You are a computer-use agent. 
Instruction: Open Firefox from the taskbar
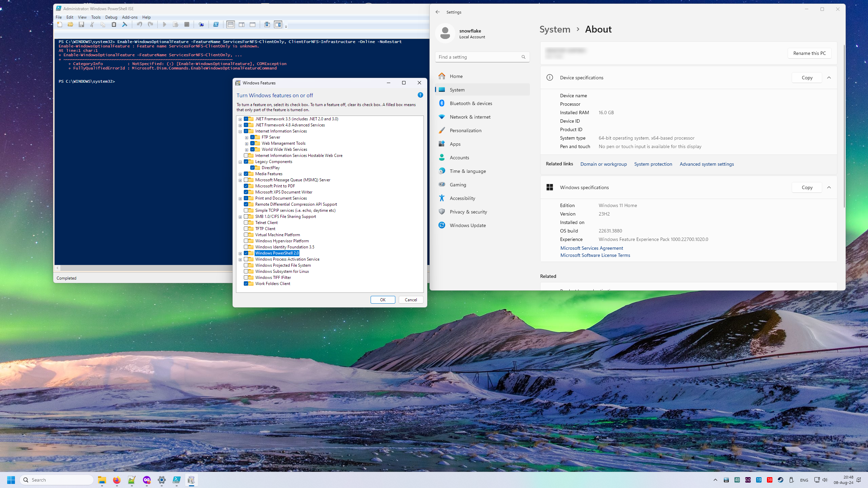coord(117,480)
